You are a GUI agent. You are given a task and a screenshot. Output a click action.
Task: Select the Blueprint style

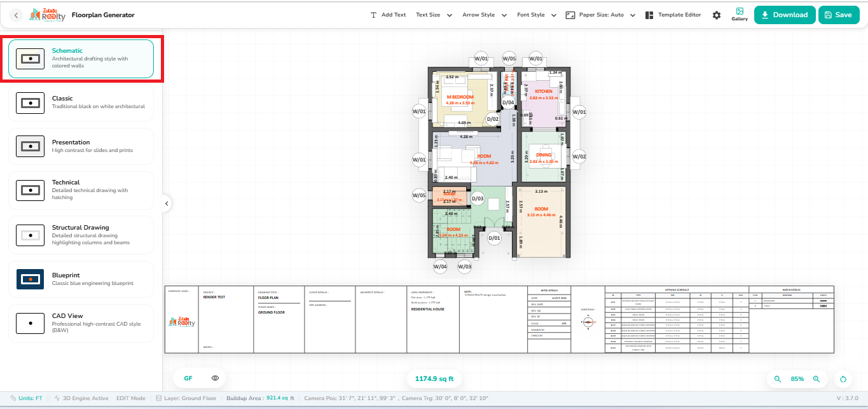pyautogui.click(x=81, y=279)
